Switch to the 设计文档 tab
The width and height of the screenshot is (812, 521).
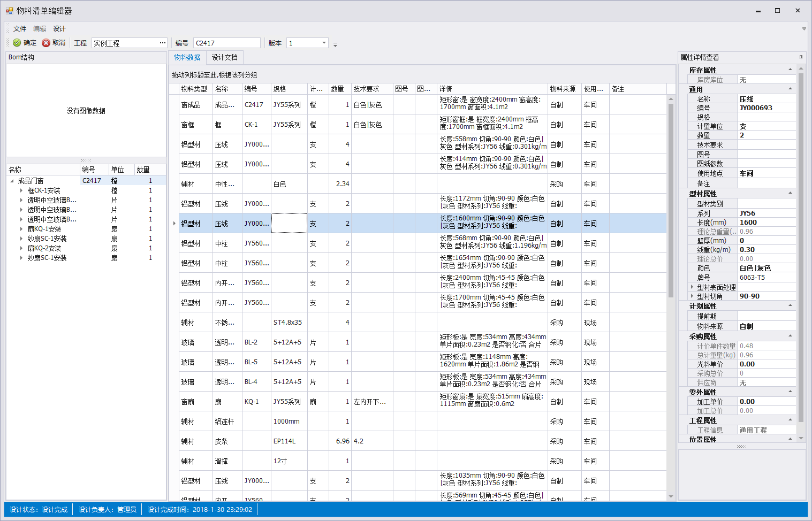pyautogui.click(x=224, y=57)
